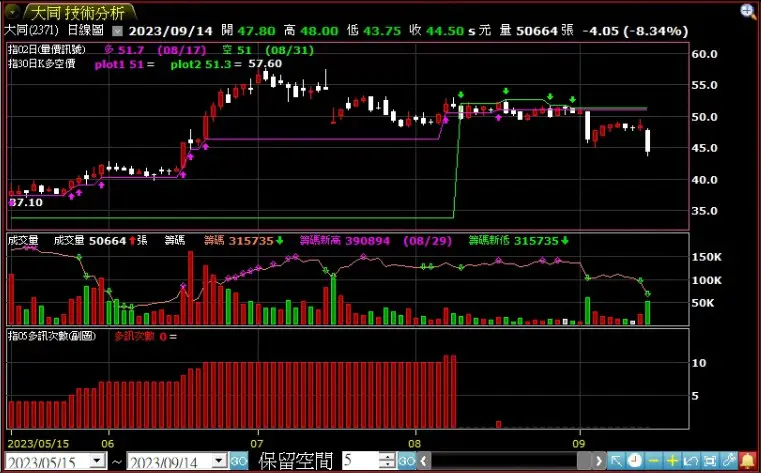The image size is (761, 473).
Task: Click the fit-to-screen frame icon
Action: [710, 461]
